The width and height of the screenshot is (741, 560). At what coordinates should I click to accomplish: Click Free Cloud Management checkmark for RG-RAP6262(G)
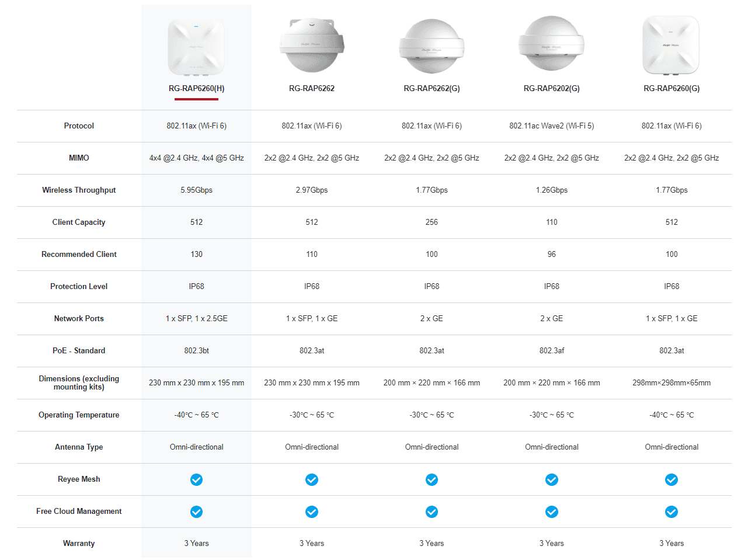[432, 512]
